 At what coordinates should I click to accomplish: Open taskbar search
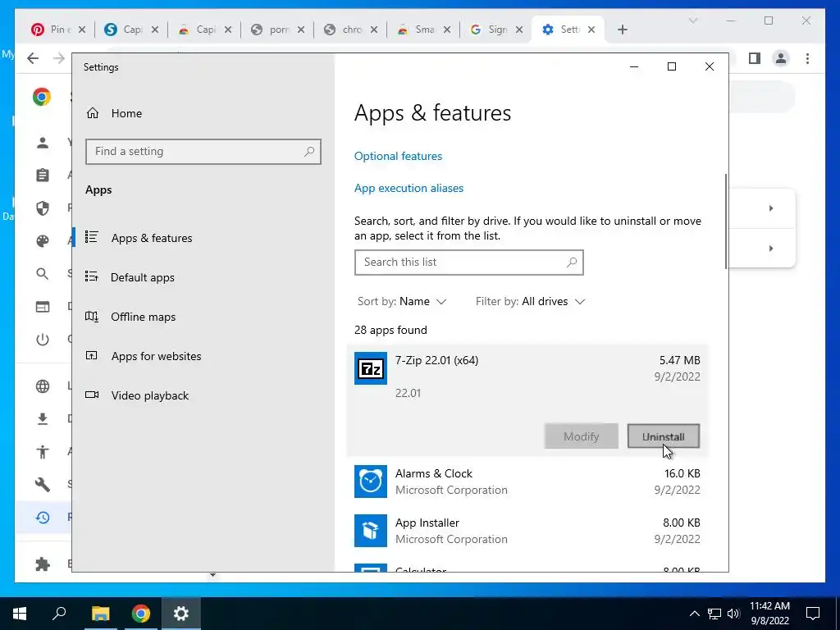[59, 614]
